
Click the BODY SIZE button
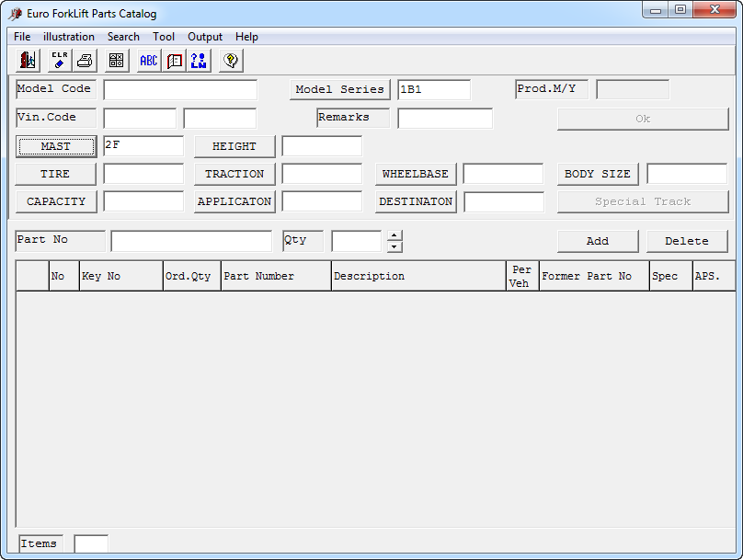coord(598,174)
